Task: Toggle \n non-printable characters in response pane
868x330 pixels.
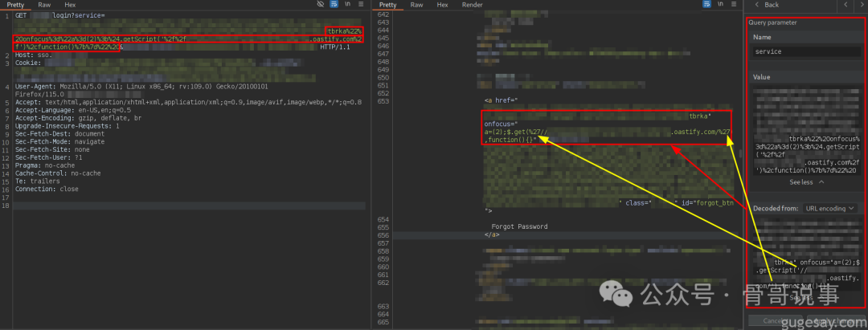Action: pyautogui.click(x=719, y=4)
